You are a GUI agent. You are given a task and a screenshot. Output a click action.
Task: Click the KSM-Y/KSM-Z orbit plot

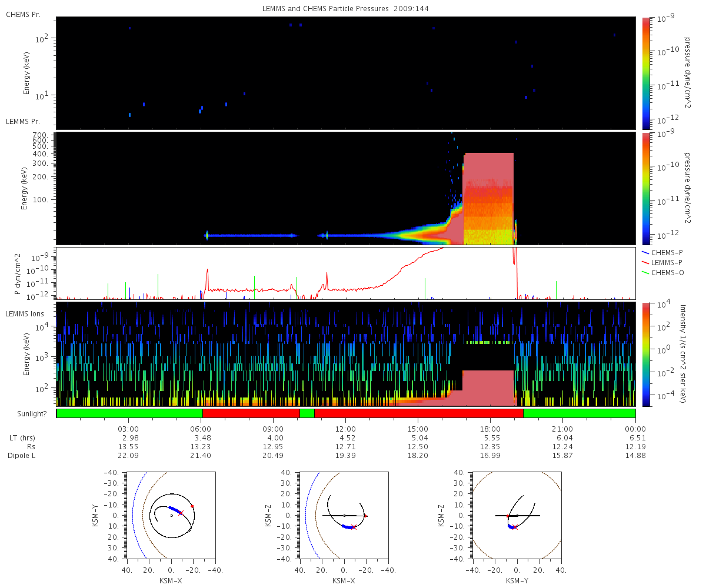[517, 514]
